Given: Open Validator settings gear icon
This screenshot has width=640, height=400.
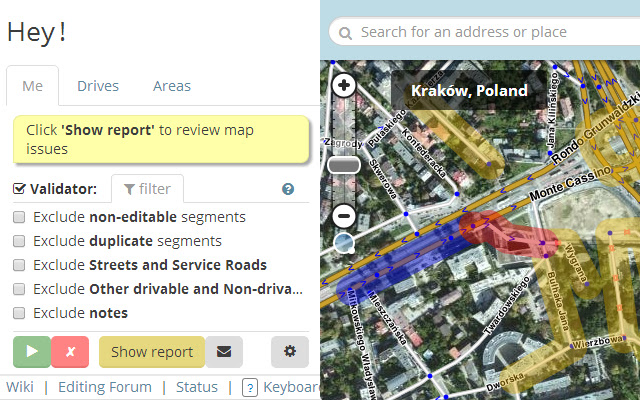Looking at the screenshot, I should coord(290,351).
